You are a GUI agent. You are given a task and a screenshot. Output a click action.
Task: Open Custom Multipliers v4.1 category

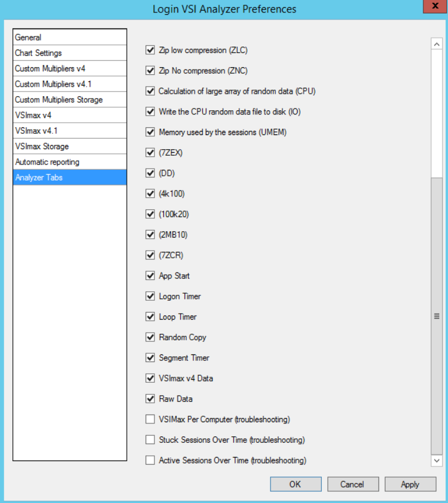(x=70, y=84)
